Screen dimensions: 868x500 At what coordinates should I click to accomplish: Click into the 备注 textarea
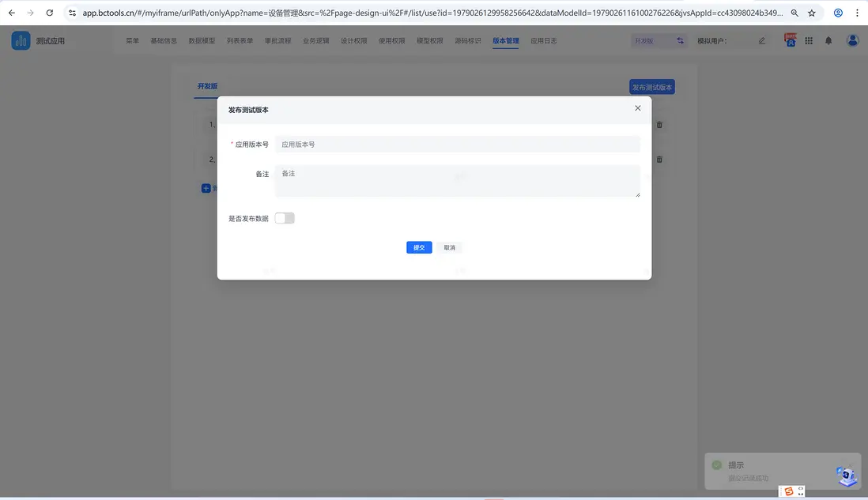(458, 181)
